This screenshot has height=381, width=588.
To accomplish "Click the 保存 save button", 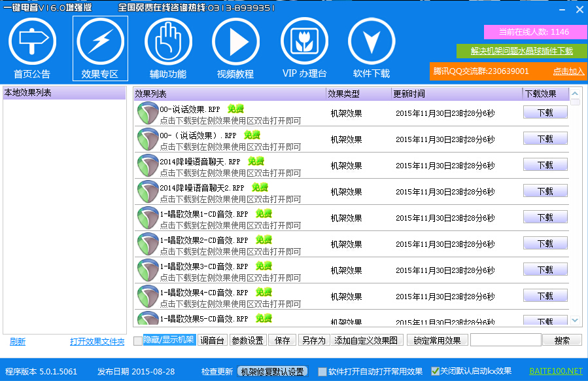I will (281, 340).
